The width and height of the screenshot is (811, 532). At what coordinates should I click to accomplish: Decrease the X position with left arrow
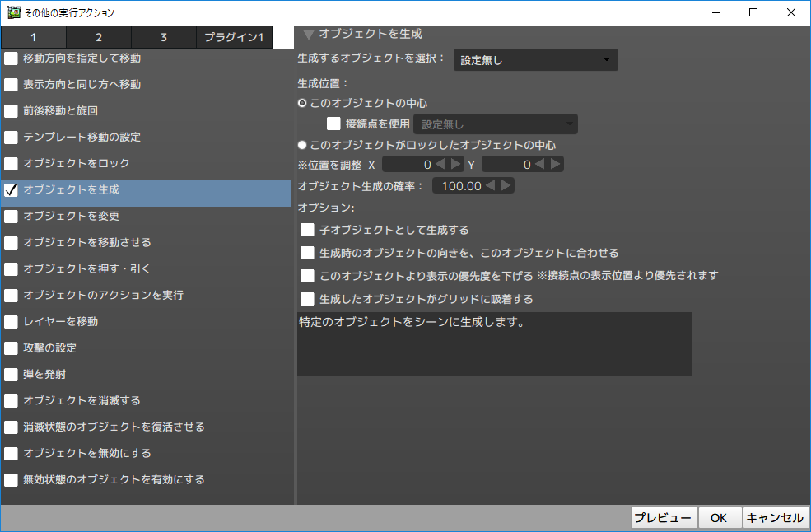coord(440,164)
